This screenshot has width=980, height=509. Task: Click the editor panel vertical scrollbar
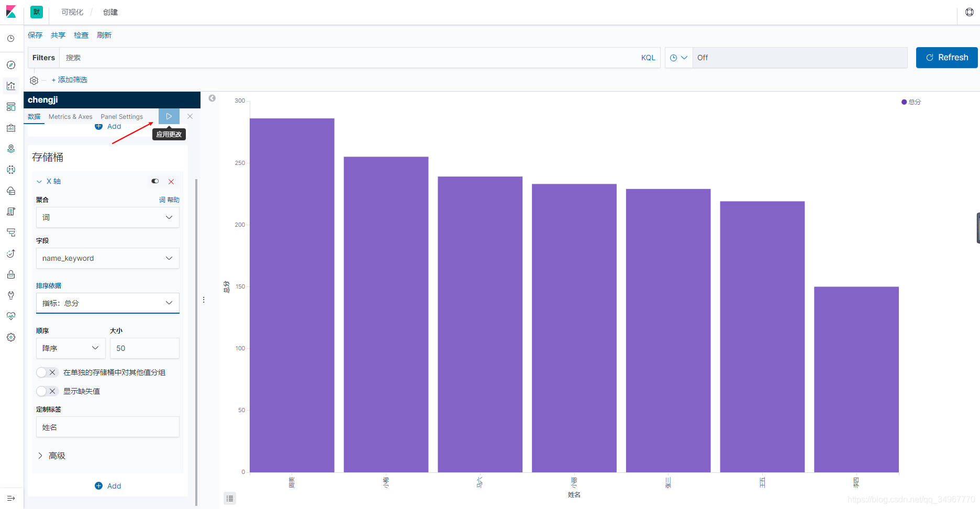click(196, 342)
